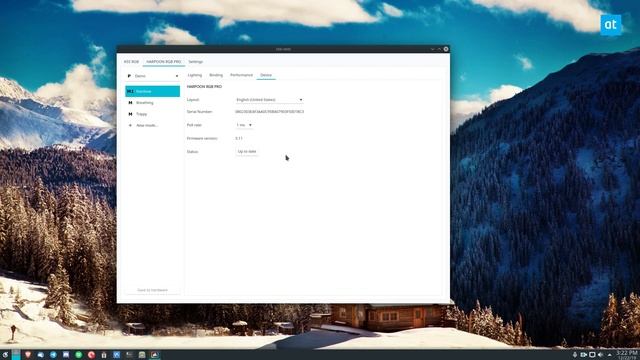Open the blue square taskbar app icon
This screenshot has height=360, width=640.
(x=116, y=355)
